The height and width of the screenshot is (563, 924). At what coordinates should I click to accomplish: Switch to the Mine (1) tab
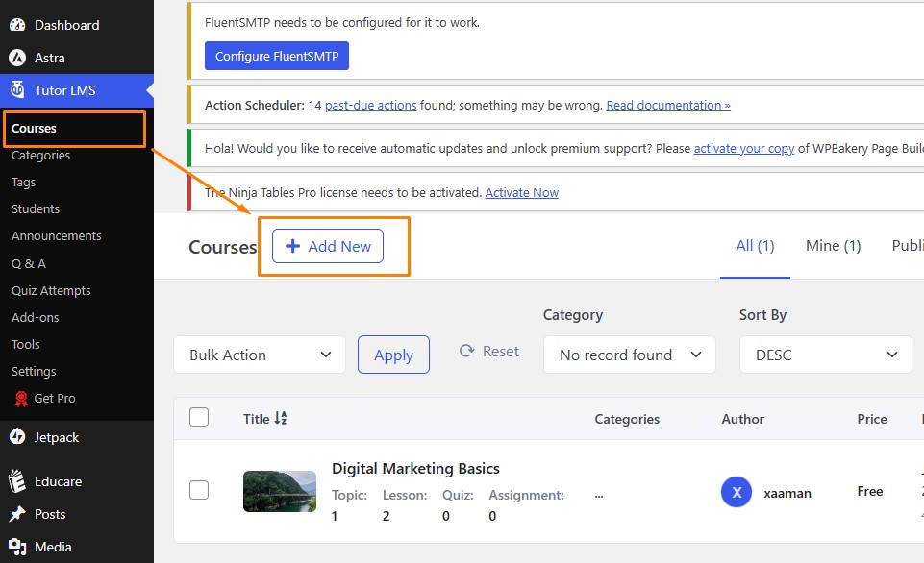(834, 246)
